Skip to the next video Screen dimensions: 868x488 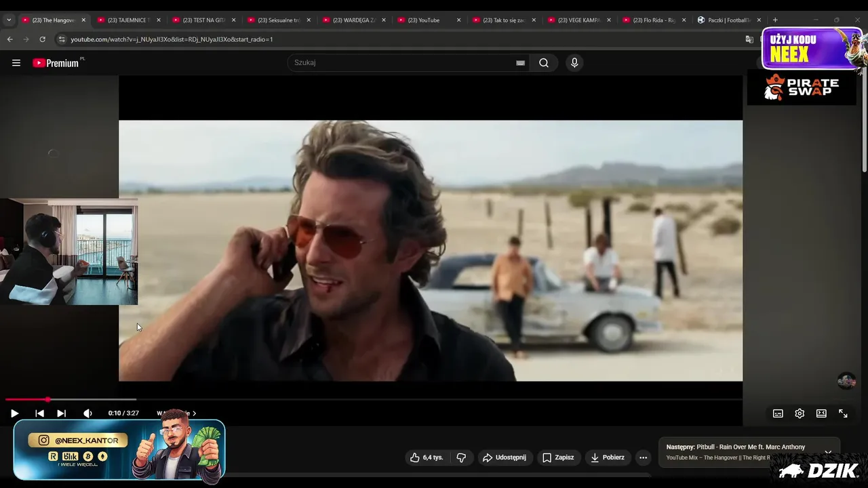[61, 413]
